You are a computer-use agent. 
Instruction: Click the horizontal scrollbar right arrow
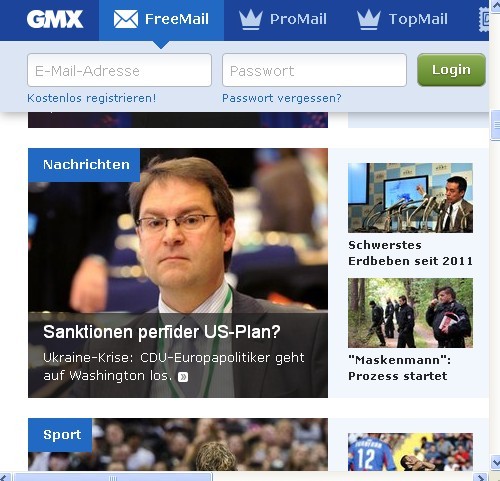coord(481,477)
